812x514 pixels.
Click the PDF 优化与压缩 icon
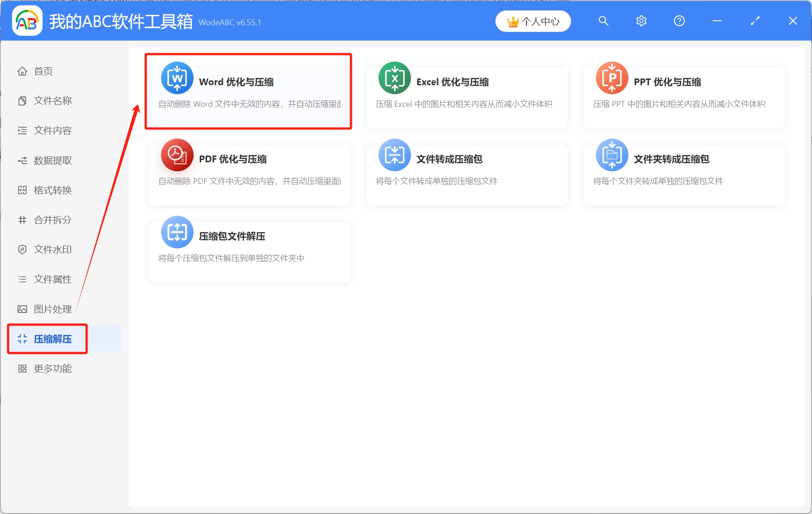click(x=177, y=155)
